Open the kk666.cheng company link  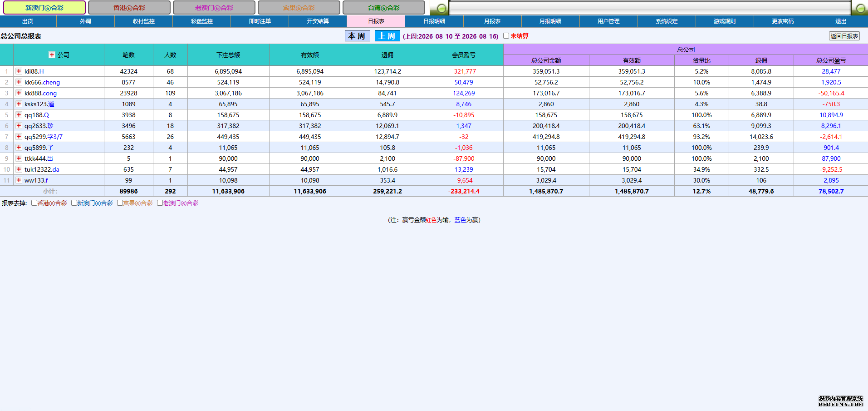tap(42, 82)
